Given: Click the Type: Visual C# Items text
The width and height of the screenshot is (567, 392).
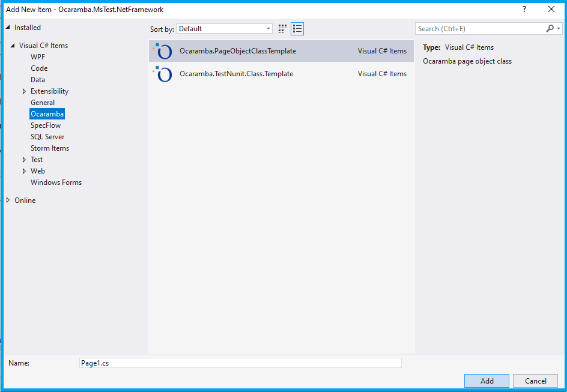Looking at the screenshot, I should 458,47.
